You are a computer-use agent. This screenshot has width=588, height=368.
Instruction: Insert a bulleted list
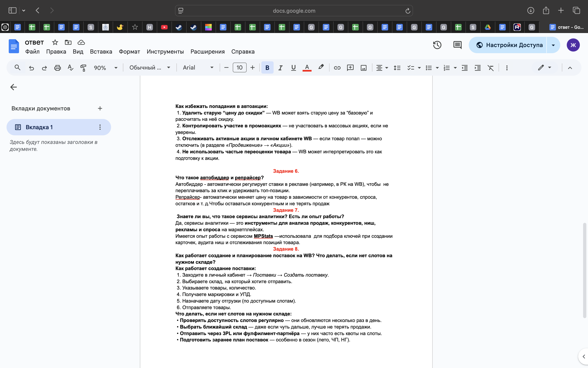click(429, 68)
